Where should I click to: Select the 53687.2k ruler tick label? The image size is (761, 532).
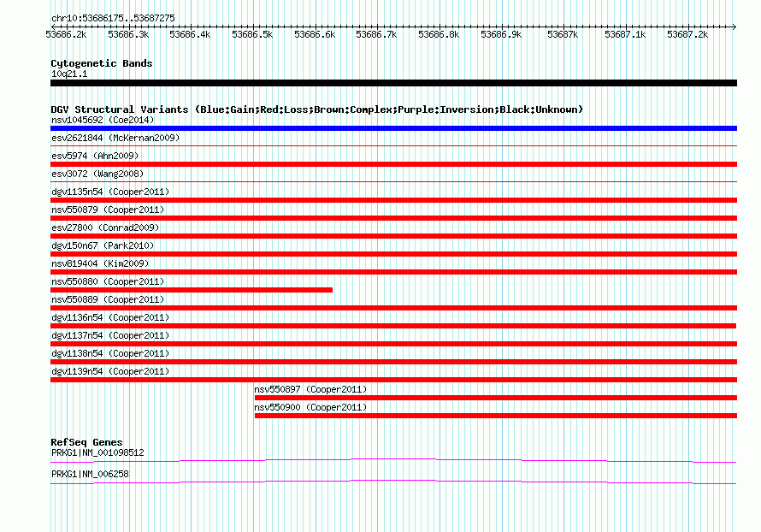[x=687, y=34]
